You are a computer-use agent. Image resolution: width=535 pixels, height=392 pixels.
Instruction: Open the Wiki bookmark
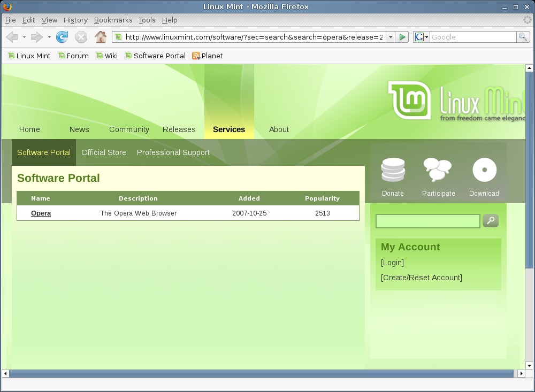click(x=107, y=56)
